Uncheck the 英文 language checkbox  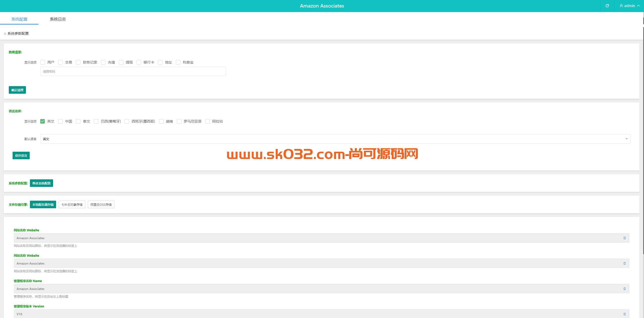(43, 121)
